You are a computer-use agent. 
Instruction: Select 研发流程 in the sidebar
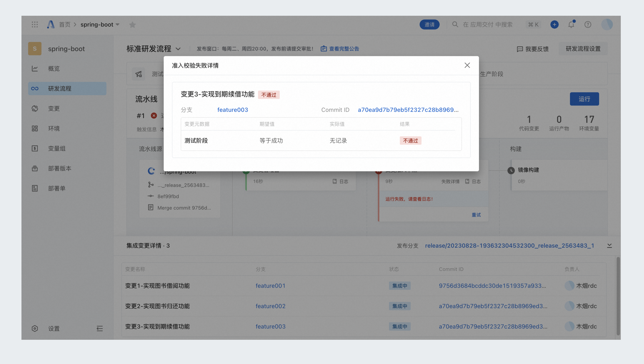coord(67,89)
